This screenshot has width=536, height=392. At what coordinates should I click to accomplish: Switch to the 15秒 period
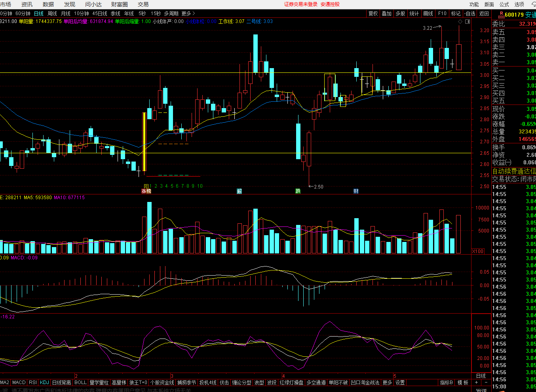click(x=156, y=13)
